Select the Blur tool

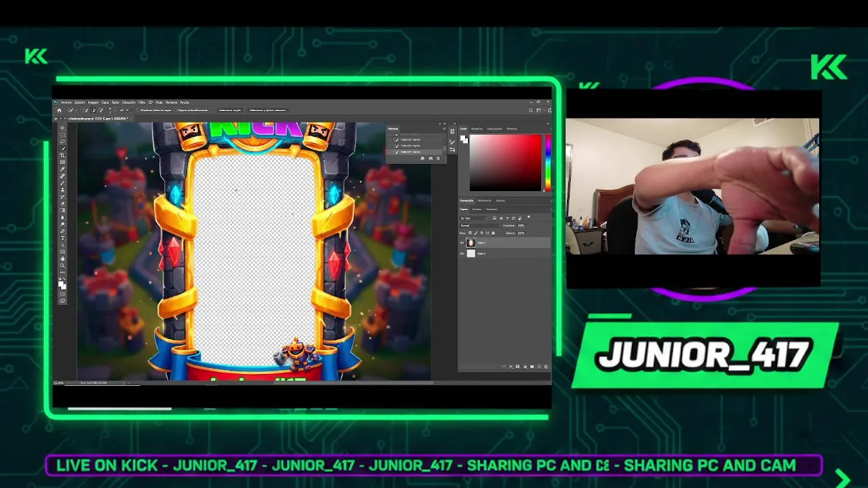(63, 217)
